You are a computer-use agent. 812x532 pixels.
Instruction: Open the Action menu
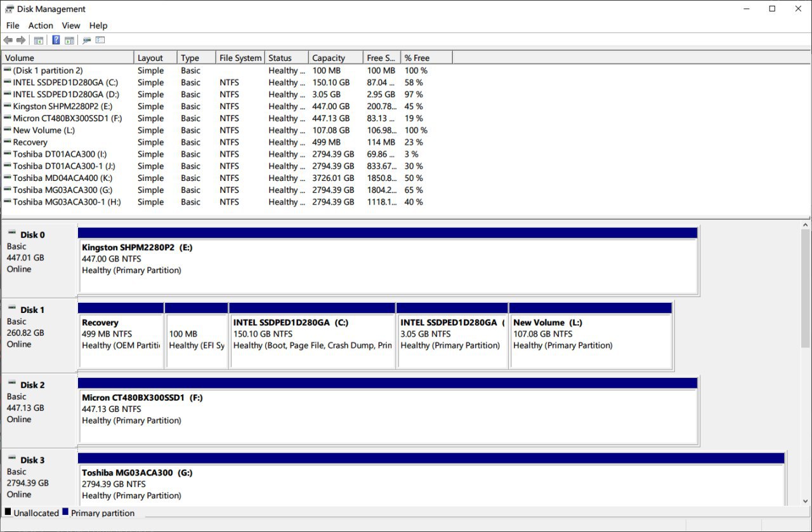[41, 25]
